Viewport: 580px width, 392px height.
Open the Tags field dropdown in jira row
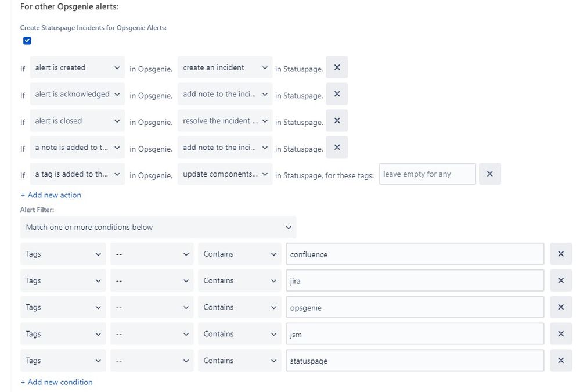(x=63, y=280)
